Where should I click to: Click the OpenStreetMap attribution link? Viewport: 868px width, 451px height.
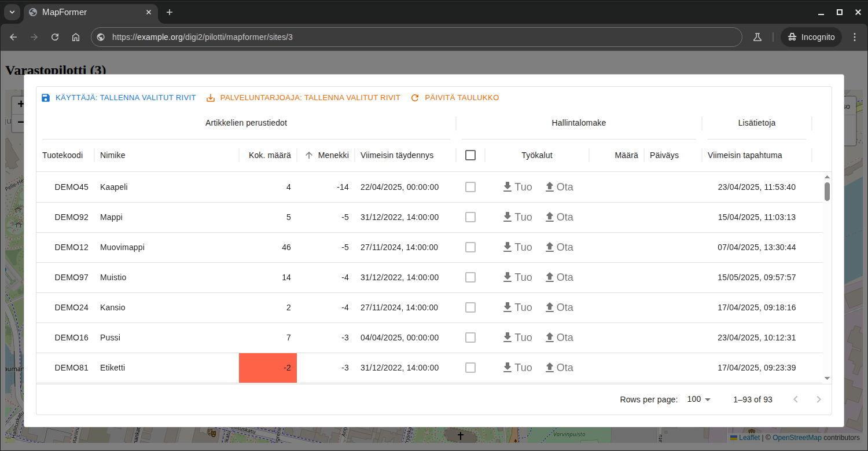pos(796,438)
